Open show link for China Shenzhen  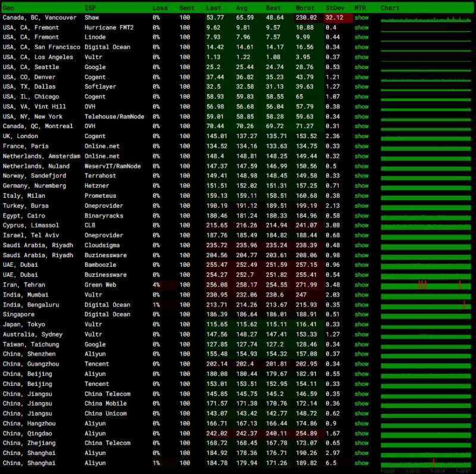pyautogui.click(x=361, y=354)
